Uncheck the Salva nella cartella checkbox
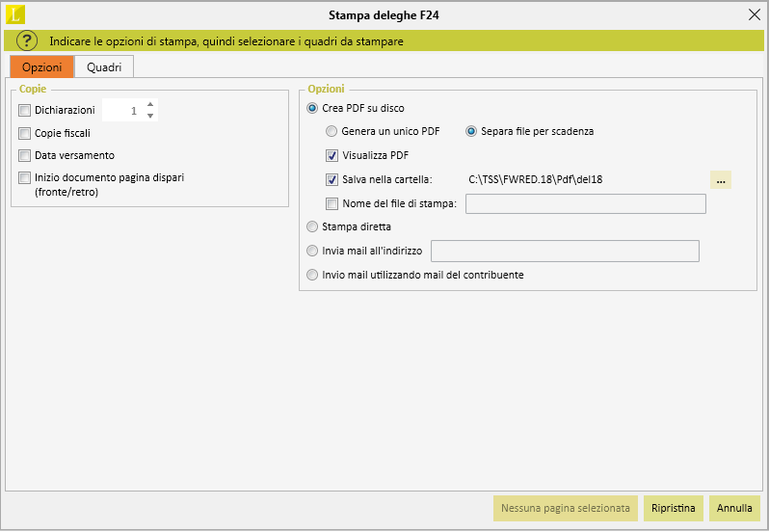 (332, 179)
